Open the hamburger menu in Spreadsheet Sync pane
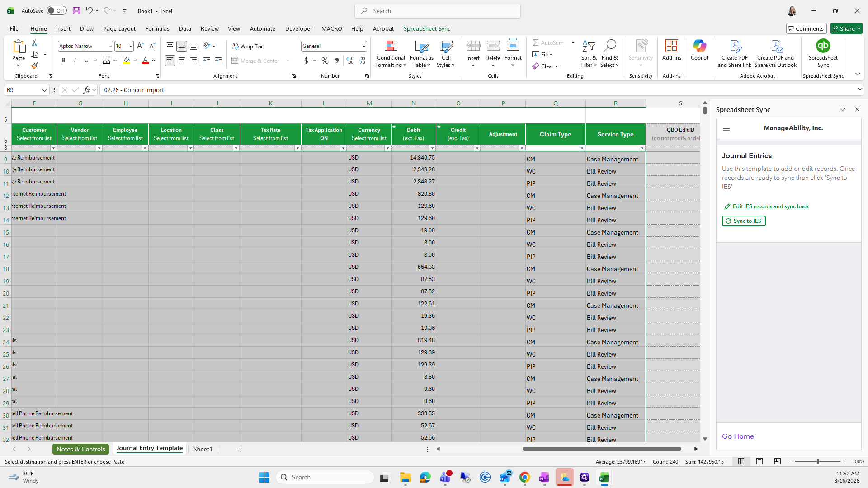 pos(726,129)
